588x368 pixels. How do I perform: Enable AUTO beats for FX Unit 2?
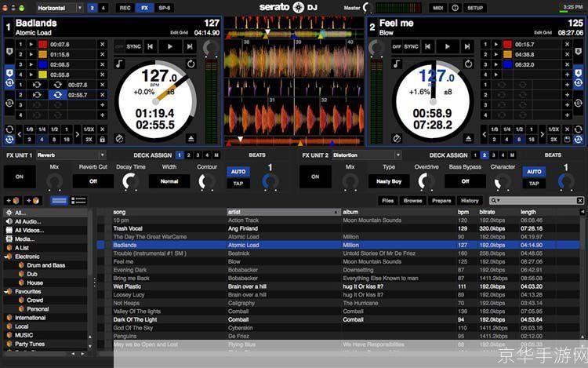tap(534, 172)
